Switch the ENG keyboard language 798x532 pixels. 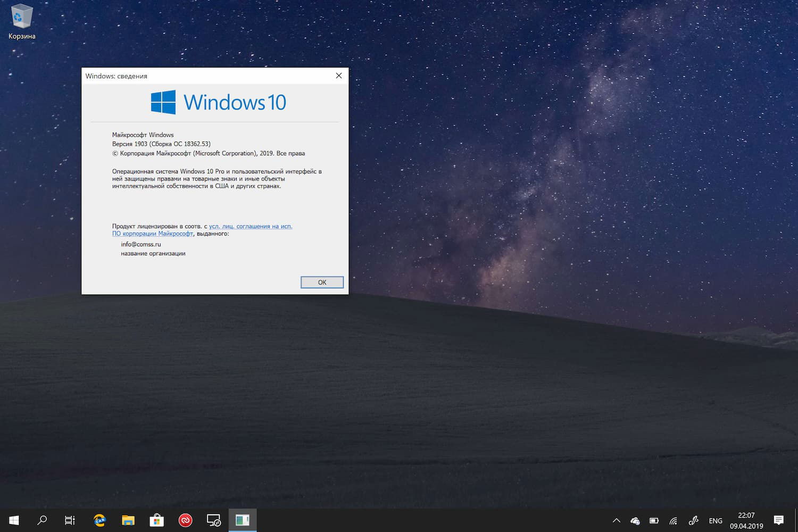point(716,520)
